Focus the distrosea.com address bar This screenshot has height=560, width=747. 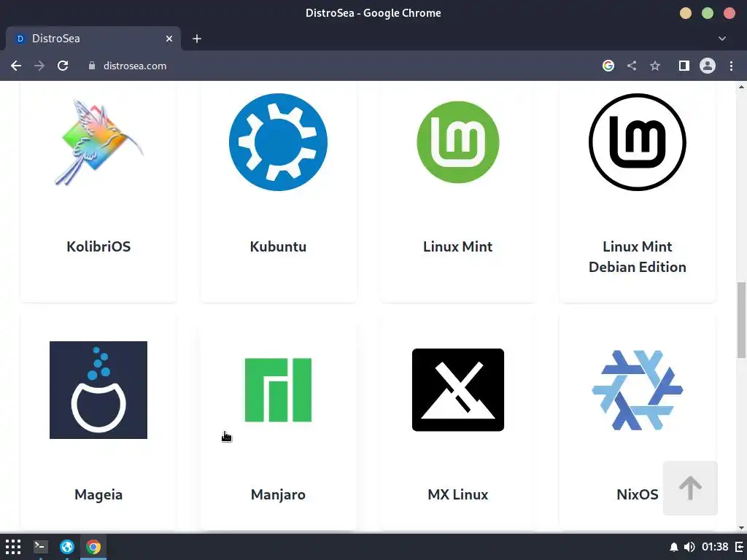pyautogui.click(x=135, y=66)
